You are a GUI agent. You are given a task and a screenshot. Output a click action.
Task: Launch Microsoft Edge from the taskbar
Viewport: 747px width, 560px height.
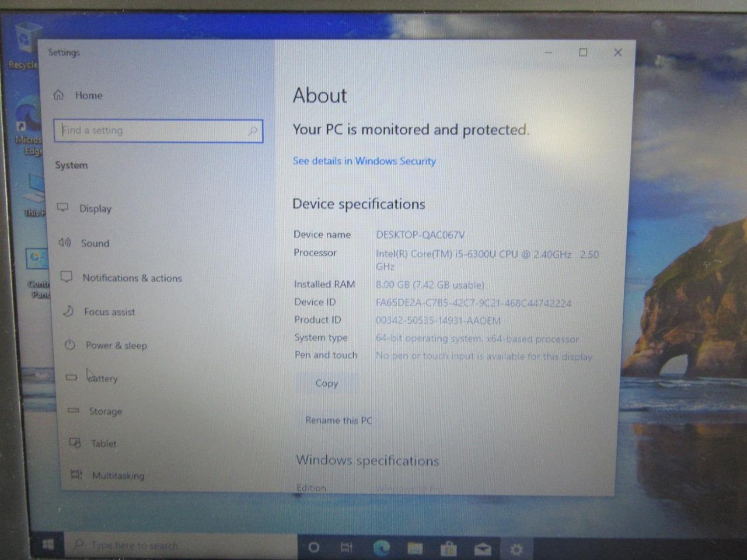point(382,548)
